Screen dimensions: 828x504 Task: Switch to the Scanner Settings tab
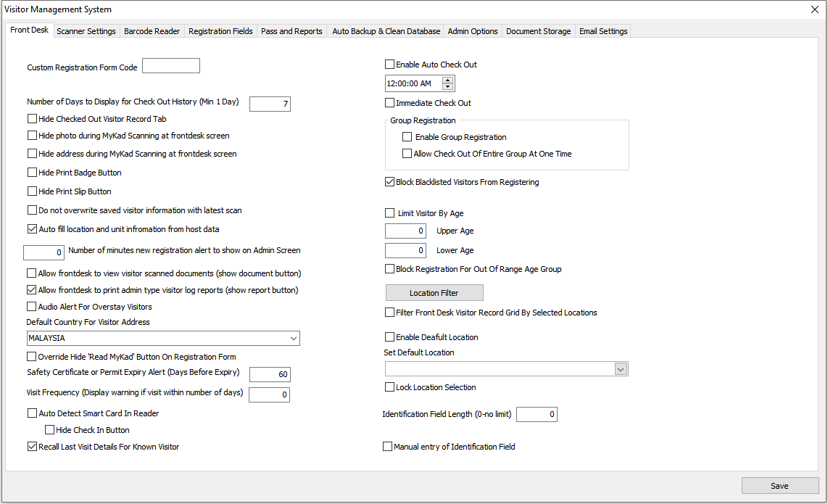pyautogui.click(x=86, y=31)
